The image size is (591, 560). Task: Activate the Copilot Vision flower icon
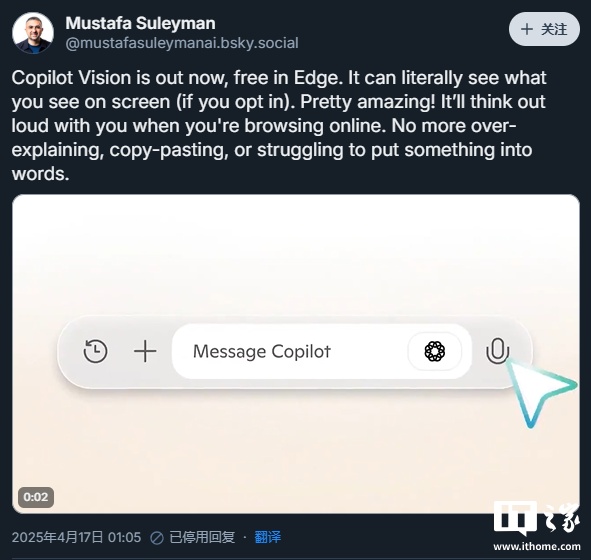point(435,351)
